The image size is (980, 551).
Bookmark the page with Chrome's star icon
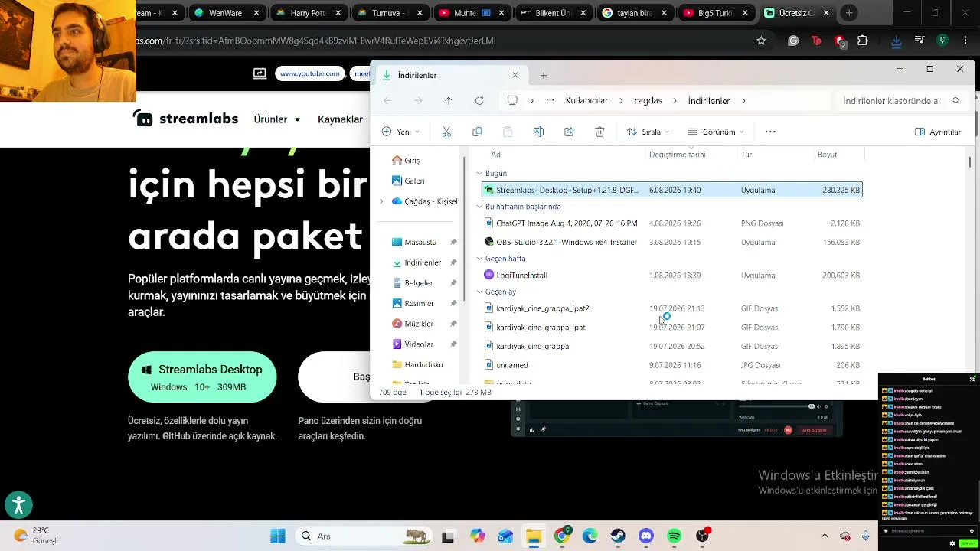tap(761, 41)
